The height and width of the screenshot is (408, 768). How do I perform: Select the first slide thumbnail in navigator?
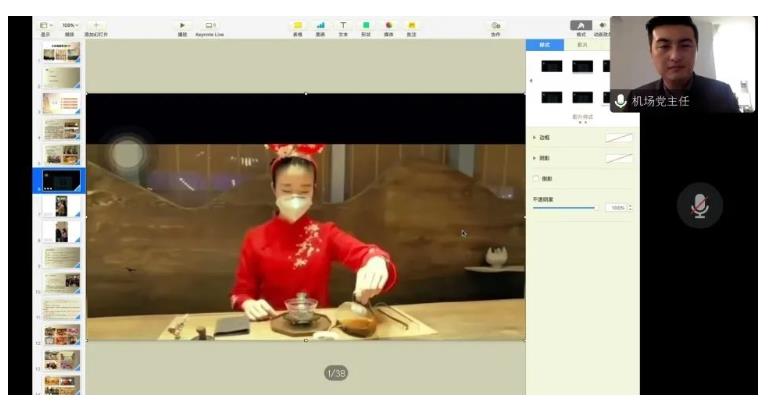[x=61, y=52]
